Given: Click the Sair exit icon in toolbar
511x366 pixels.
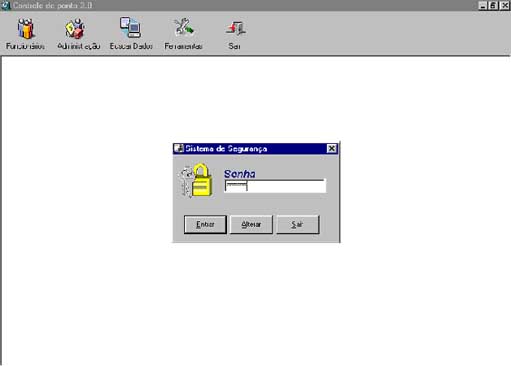Looking at the screenshot, I should pyautogui.click(x=235, y=28).
